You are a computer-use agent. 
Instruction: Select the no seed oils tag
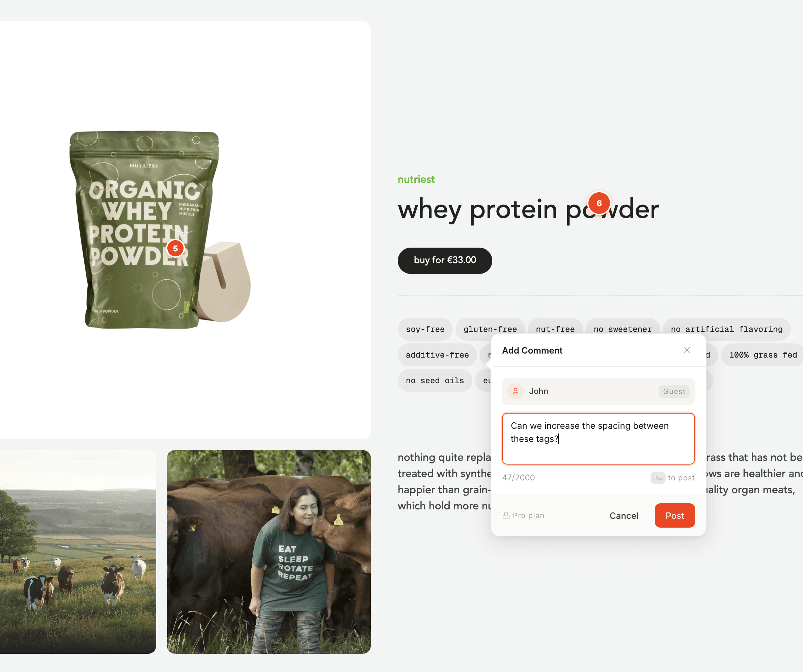tap(435, 380)
